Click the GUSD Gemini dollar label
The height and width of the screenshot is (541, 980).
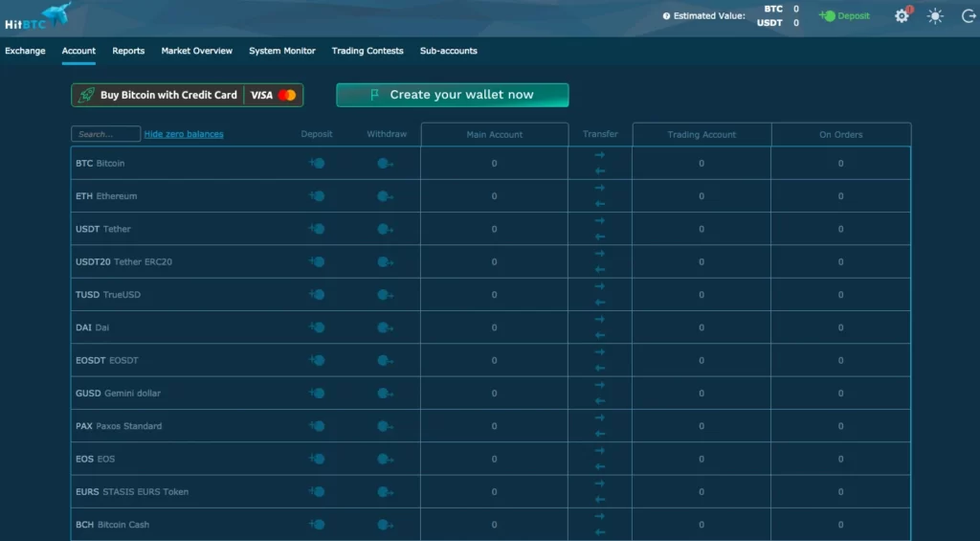[x=118, y=394]
